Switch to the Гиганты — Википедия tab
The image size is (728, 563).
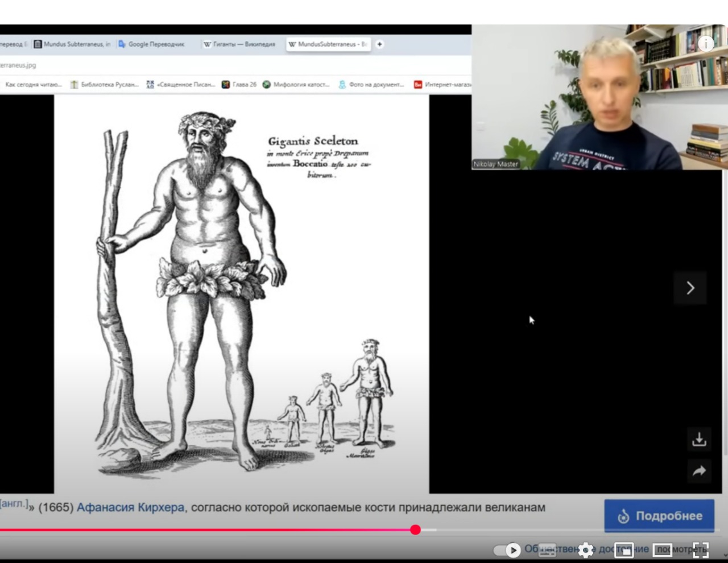239,44
